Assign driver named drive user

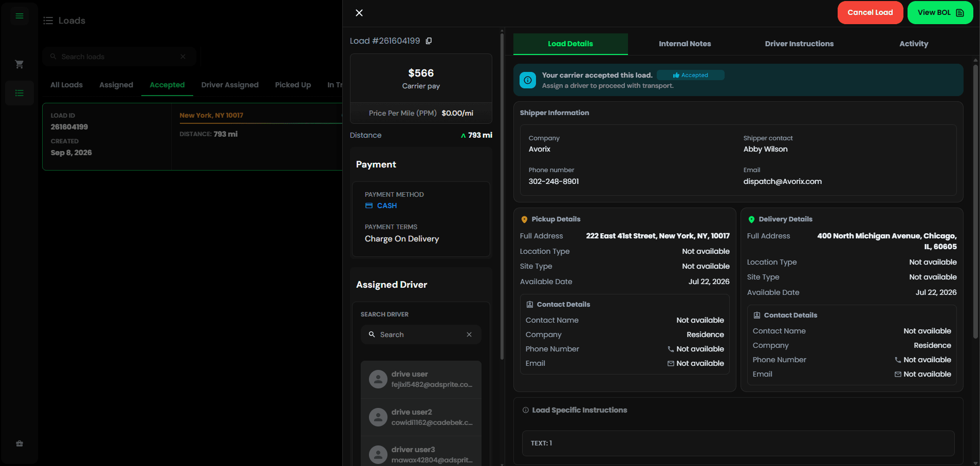click(421, 379)
